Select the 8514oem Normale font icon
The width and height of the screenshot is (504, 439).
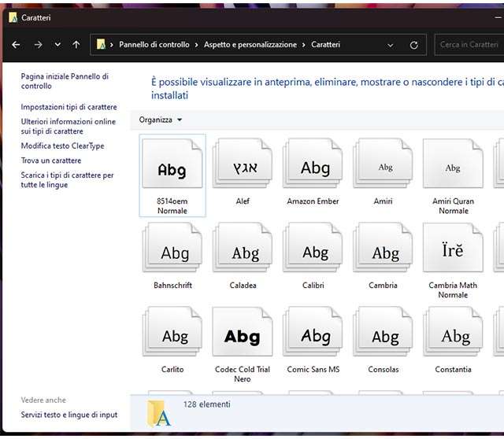coord(172,168)
